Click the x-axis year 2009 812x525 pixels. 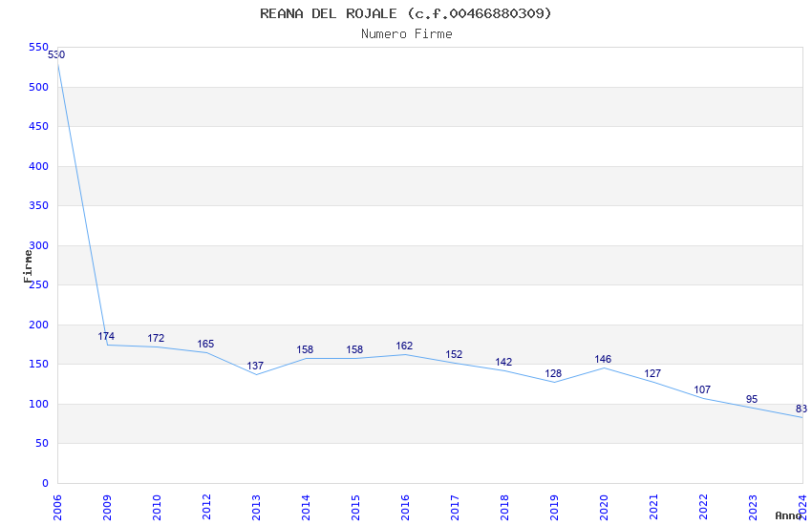coord(107,508)
